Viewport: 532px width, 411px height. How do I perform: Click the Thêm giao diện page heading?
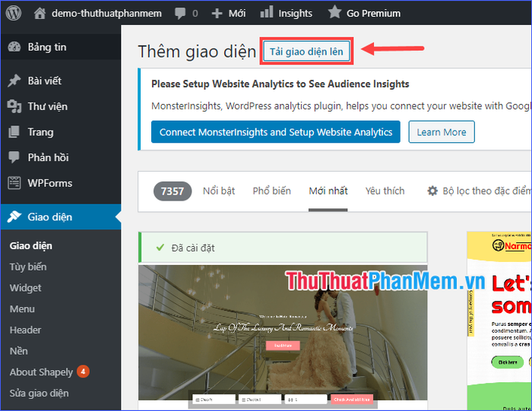coord(197,52)
